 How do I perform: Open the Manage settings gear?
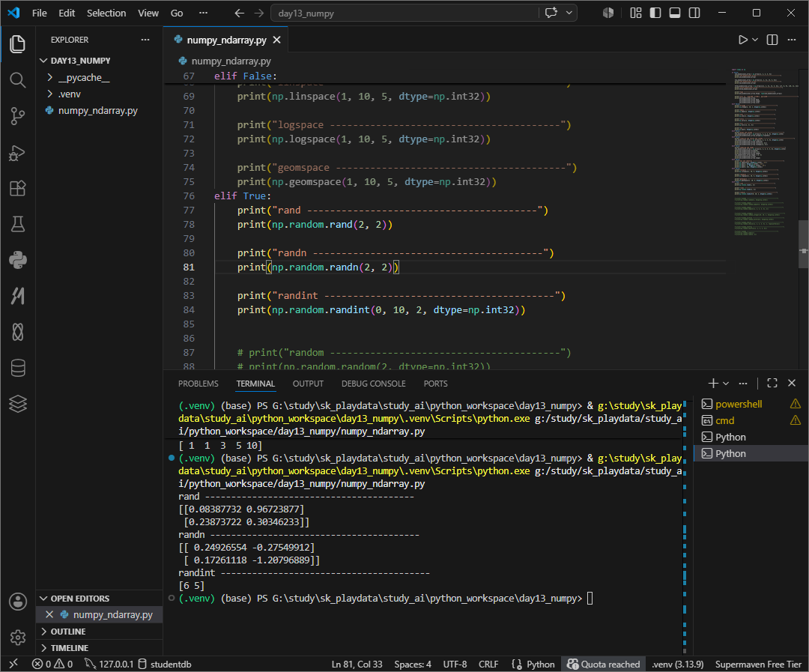17,638
